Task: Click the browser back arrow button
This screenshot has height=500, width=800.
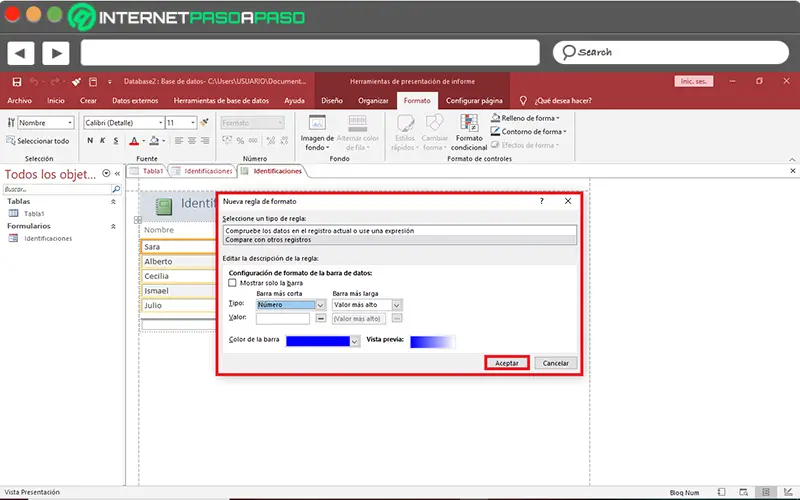Action: (x=21, y=53)
